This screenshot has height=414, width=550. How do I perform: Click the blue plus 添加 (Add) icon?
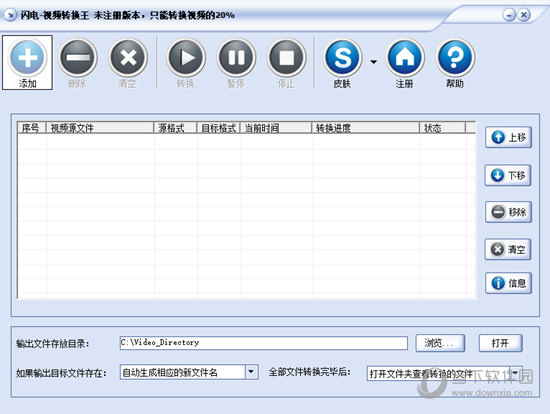click(27, 58)
